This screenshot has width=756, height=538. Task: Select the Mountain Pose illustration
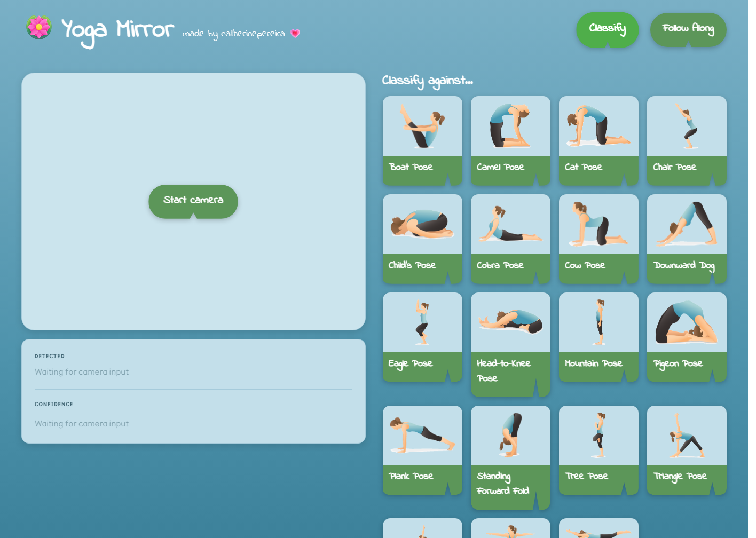click(598, 322)
